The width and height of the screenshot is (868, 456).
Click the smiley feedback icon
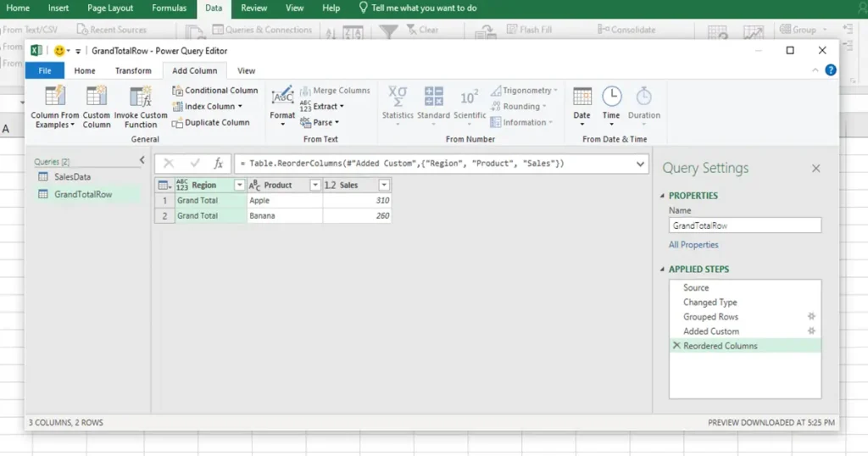pyautogui.click(x=59, y=51)
